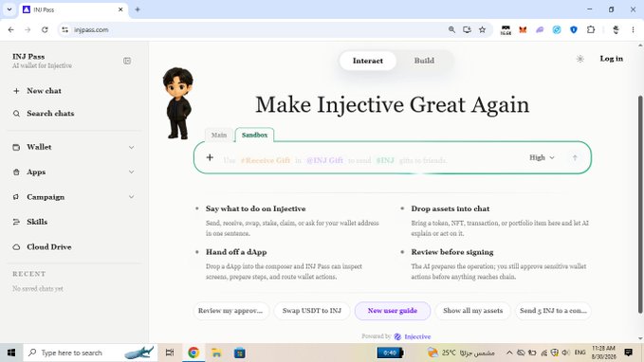Click the send arrow icon
The width and height of the screenshot is (644, 362).
(575, 157)
